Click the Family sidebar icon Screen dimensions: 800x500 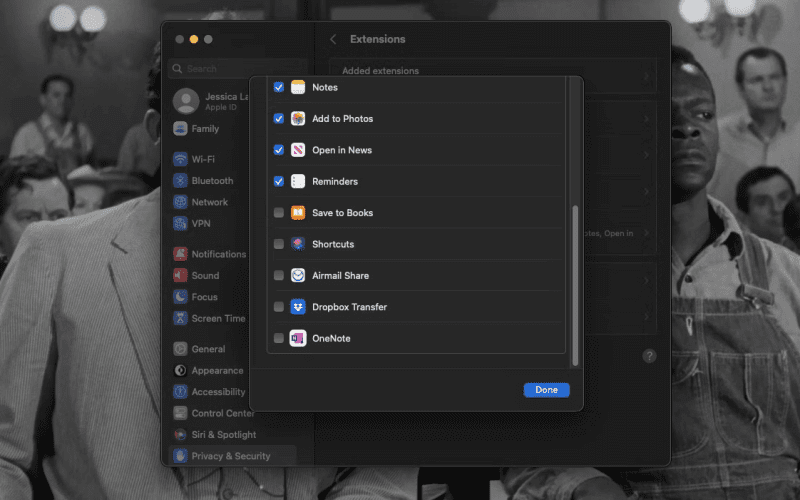coord(180,129)
